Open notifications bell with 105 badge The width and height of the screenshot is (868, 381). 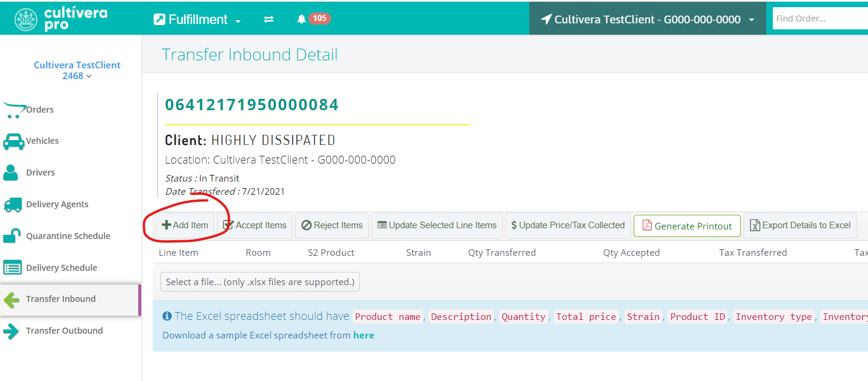point(314,19)
